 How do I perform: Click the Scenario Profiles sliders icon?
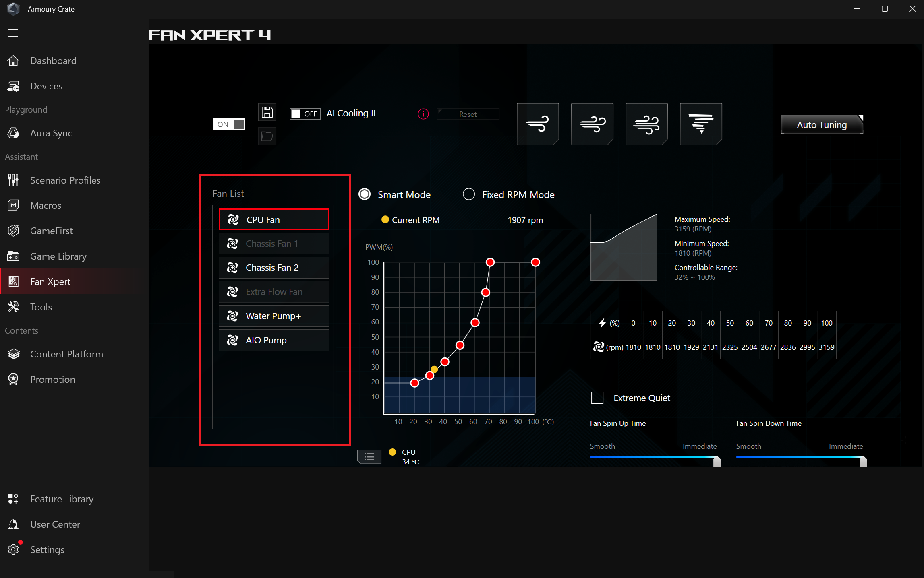point(13,180)
